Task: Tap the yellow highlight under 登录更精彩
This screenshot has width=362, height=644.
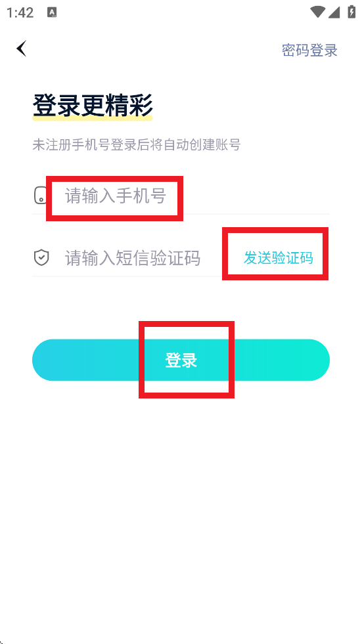Action: tap(93, 118)
